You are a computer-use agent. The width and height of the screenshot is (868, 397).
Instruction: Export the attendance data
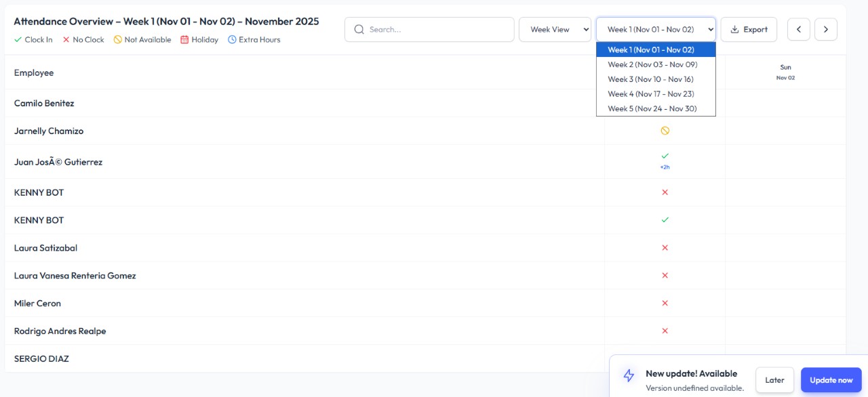tap(749, 29)
